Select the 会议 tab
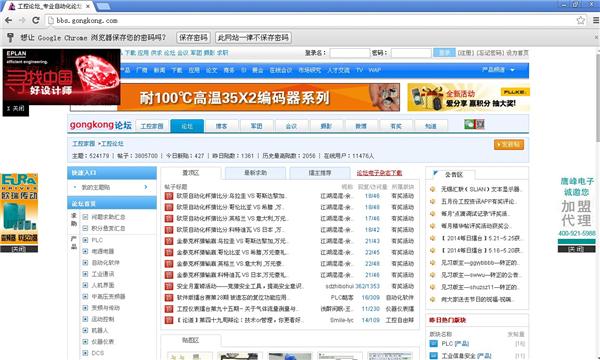The height and width of the screenshot is (360, 600). click(291, 126)
